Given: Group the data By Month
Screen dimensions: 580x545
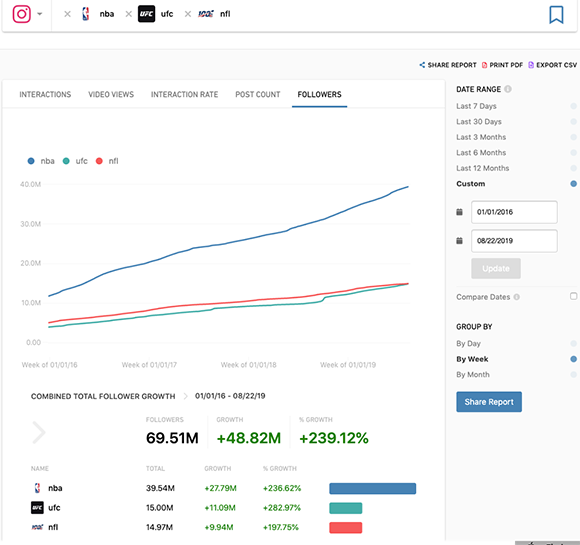Looking at the screenshot, I should pos(516,375).
